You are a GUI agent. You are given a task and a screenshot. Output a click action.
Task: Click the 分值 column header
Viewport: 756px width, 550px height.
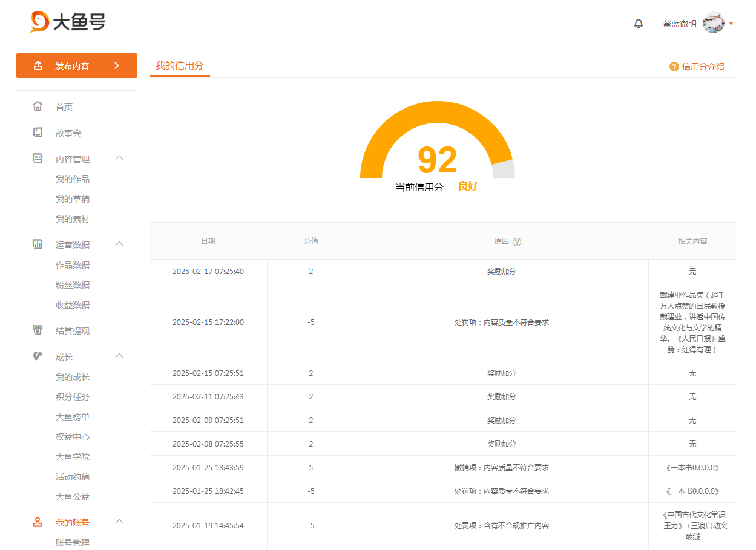coord(311,241)
